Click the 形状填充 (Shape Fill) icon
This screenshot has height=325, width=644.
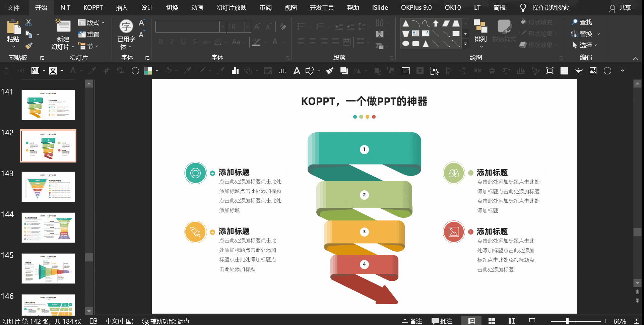click(x=538, y=22)
